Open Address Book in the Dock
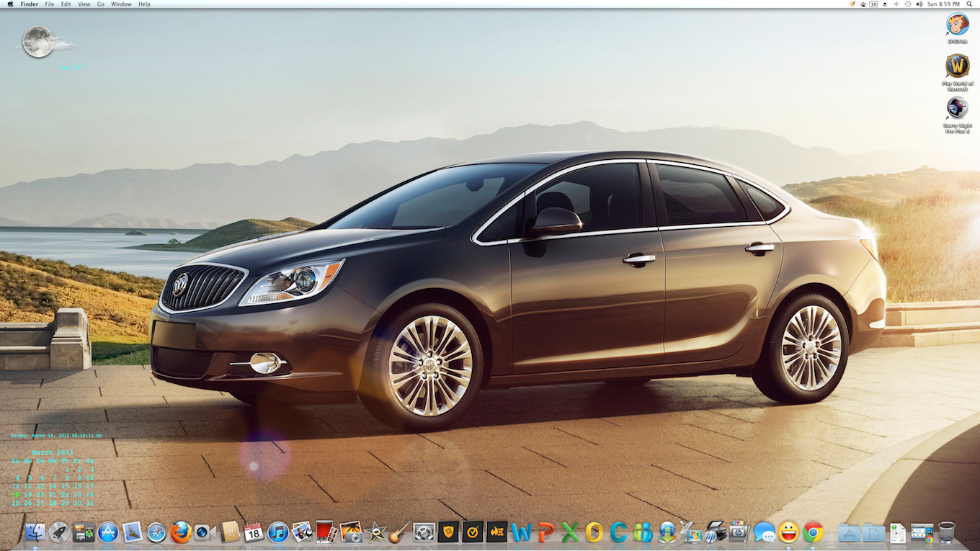The image size is (980, 551). pyautogui.click(x=229, y=532)
